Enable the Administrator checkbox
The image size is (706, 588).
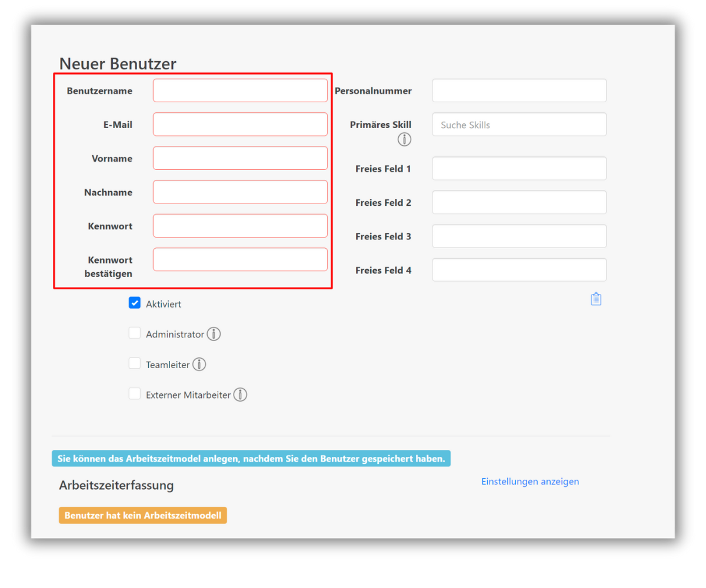(135, 333)
